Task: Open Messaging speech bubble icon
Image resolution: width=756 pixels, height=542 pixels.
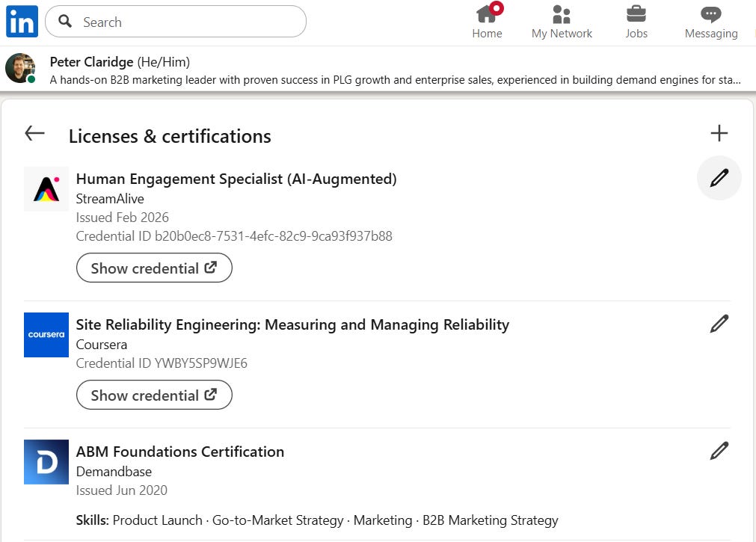Action: click(x=711, y=15)
